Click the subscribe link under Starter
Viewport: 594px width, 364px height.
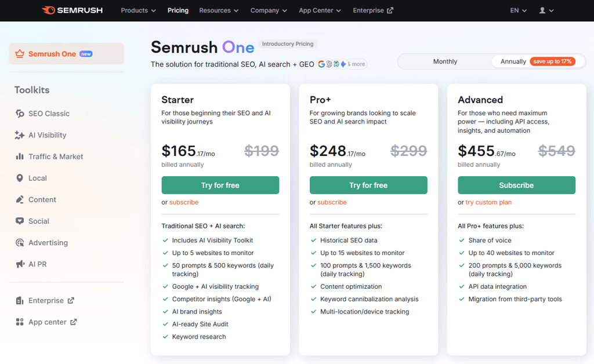coord(184,202)
